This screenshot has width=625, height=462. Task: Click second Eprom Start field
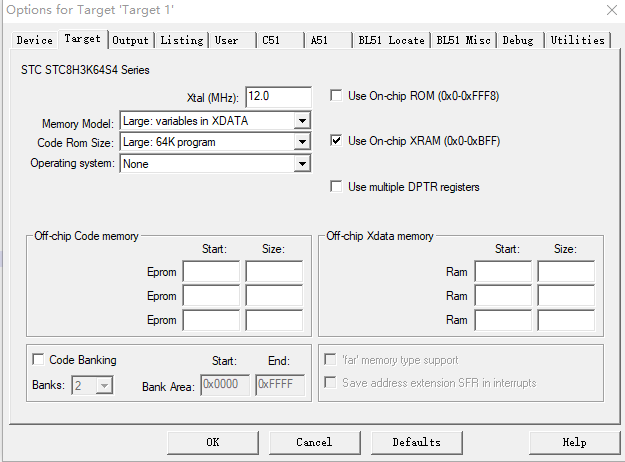point(211,295)
